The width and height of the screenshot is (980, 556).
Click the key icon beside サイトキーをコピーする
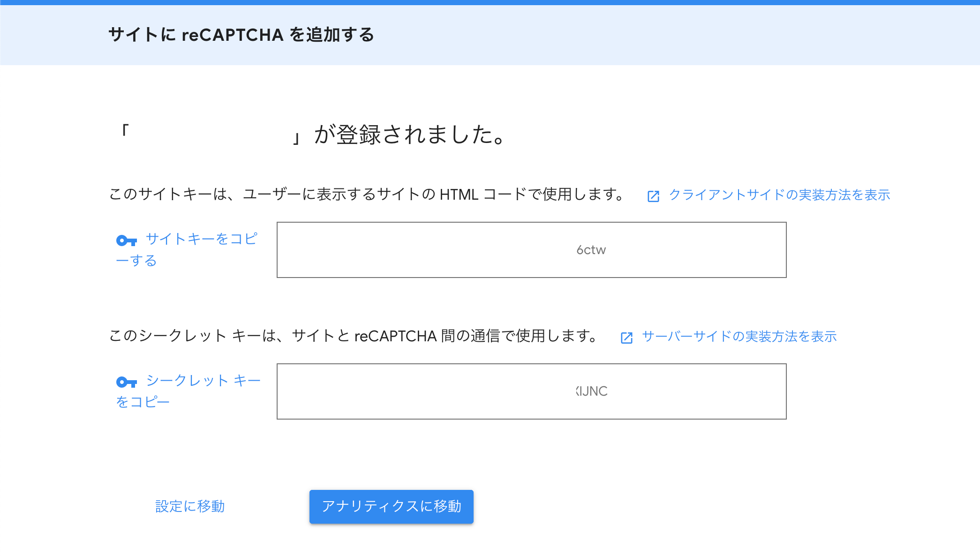pos(127,241)
